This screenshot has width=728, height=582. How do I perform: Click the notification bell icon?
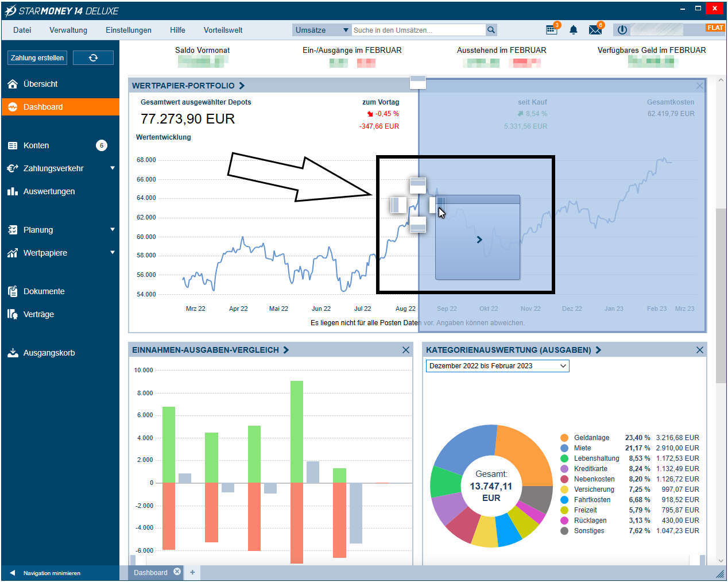573,30
